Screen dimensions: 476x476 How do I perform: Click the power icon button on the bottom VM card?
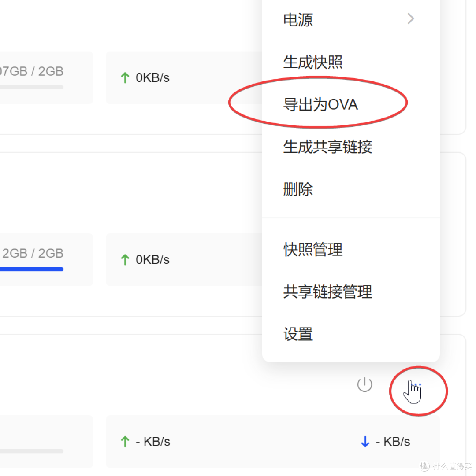tap(364, 384)
